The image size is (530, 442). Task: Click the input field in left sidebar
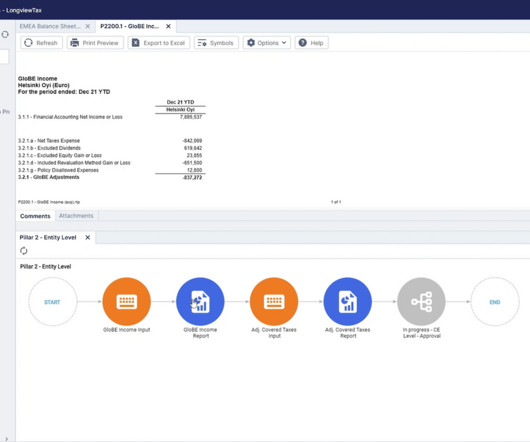tap(4, 57)
